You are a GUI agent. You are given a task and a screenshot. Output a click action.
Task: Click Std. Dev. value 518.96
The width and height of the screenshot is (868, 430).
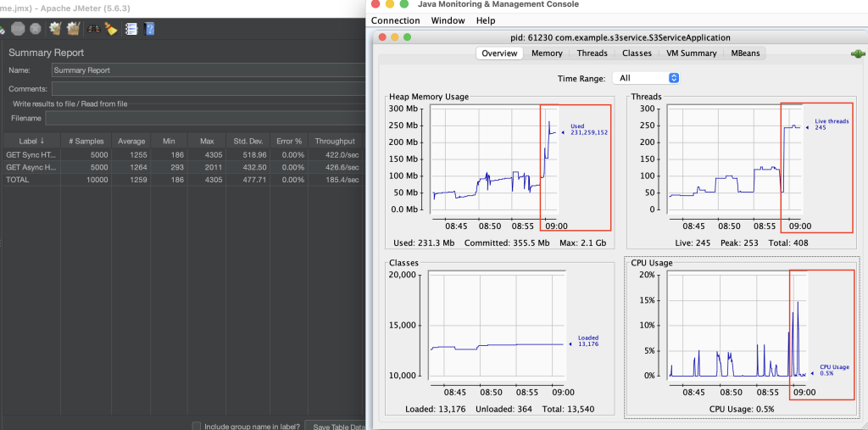(x=255, y=155)
